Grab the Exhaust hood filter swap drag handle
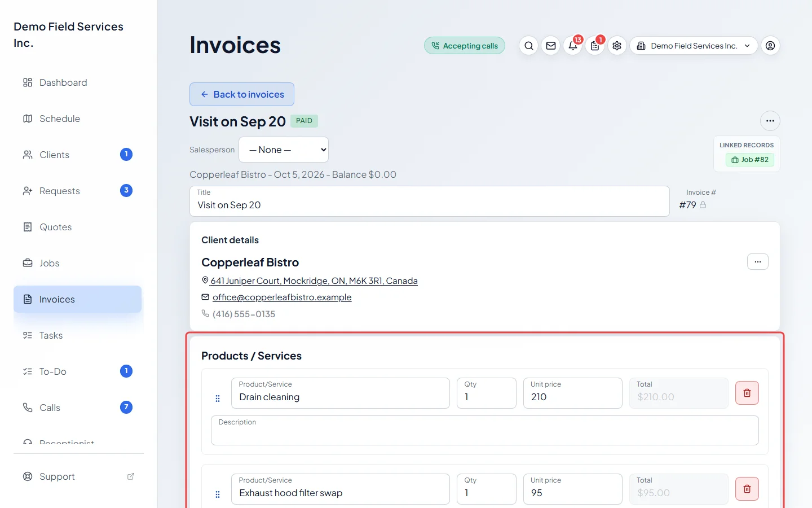812x508 pixels. point(218,494)
